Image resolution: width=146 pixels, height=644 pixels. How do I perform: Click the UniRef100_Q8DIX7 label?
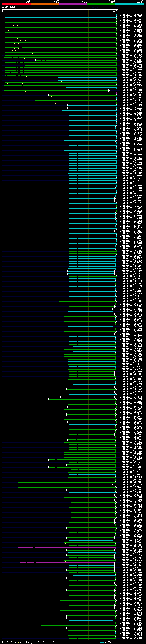(131, 118)
